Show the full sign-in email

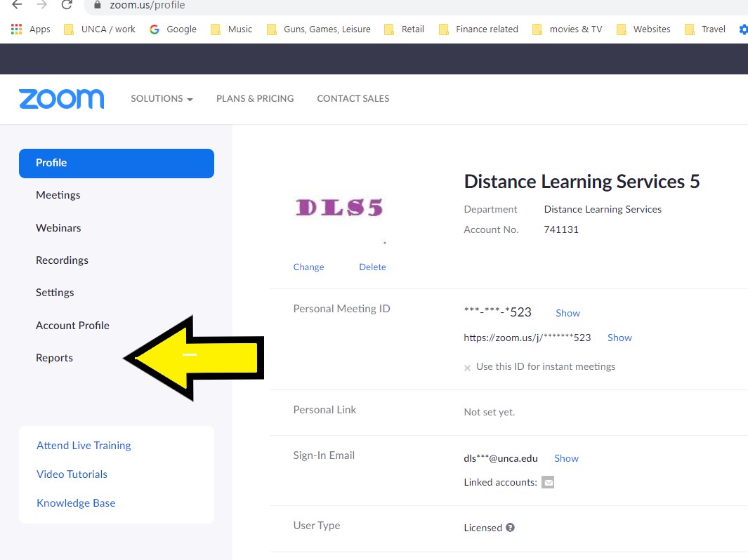pos(566,458)
